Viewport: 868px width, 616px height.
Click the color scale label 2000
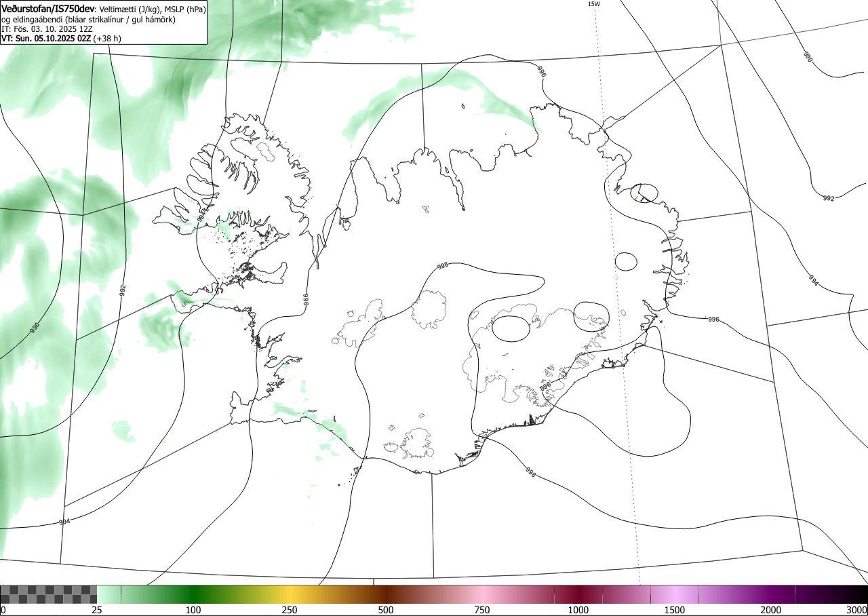click(x=771, y=611)
